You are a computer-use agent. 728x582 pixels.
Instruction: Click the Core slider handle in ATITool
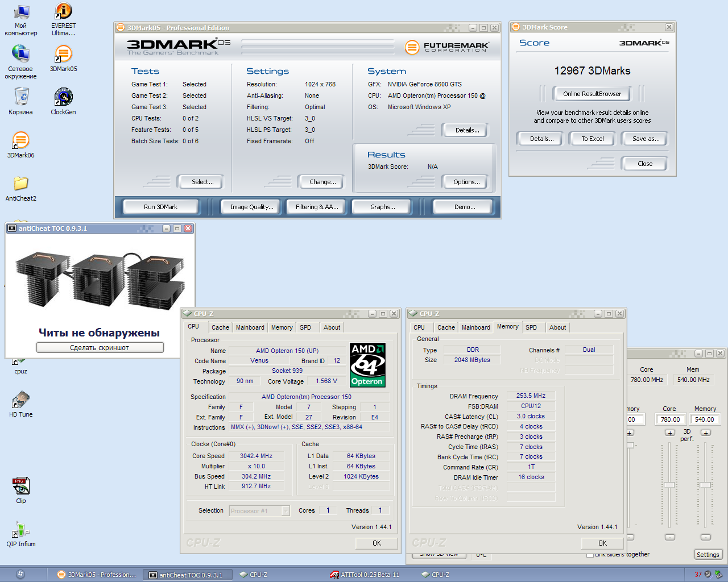(x=669, y=485)
